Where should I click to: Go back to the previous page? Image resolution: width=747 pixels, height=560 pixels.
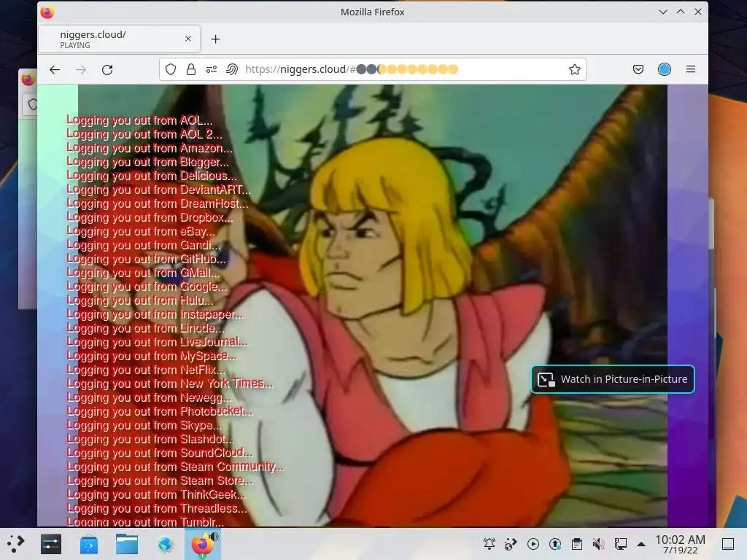click(55, 69)
